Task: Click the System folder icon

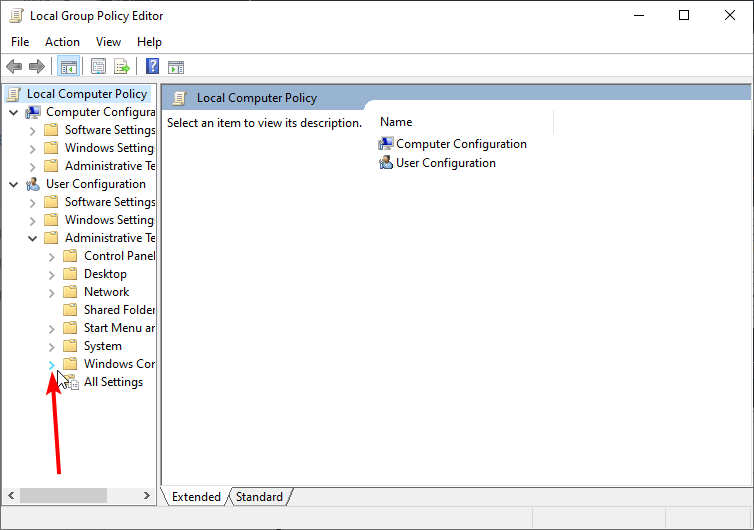Action: click(70, 346)
